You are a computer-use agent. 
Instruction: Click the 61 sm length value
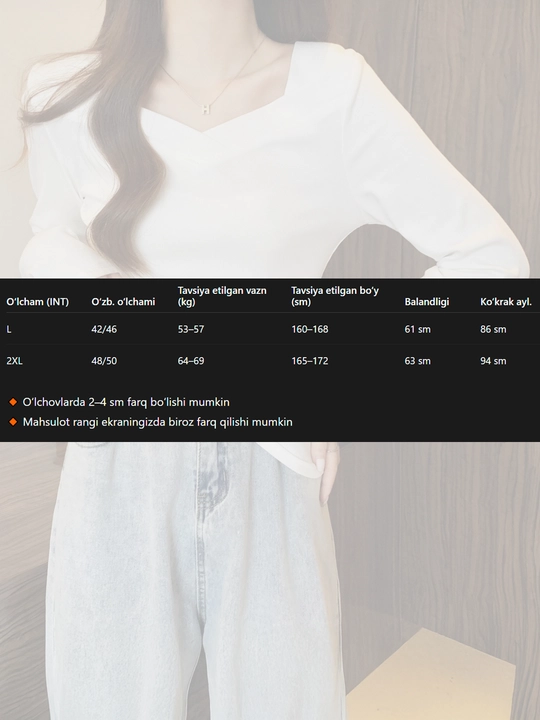pos(417,329)
